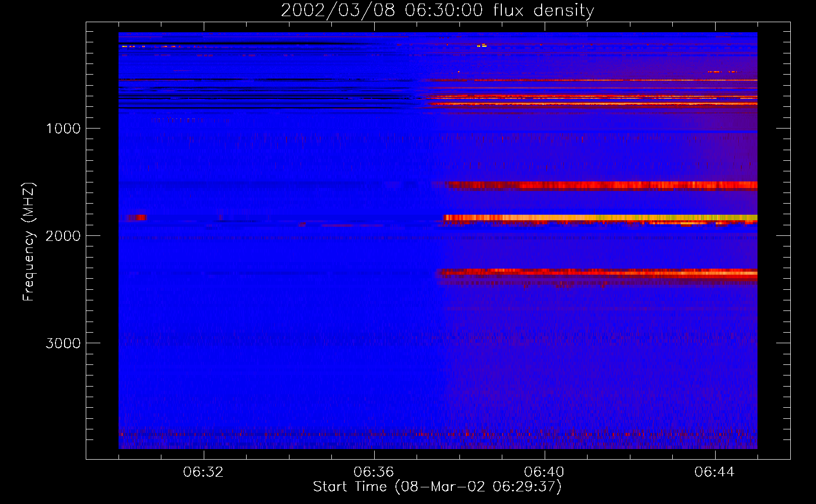Click the 06:44 time tick label
The image size is (816, 504).
[715, 472]
